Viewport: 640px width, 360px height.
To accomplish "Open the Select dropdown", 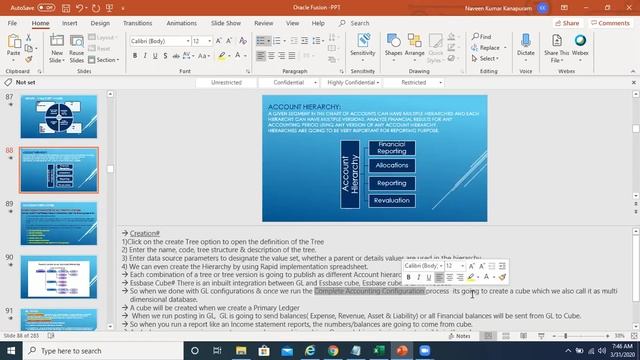I will point(485,59).
